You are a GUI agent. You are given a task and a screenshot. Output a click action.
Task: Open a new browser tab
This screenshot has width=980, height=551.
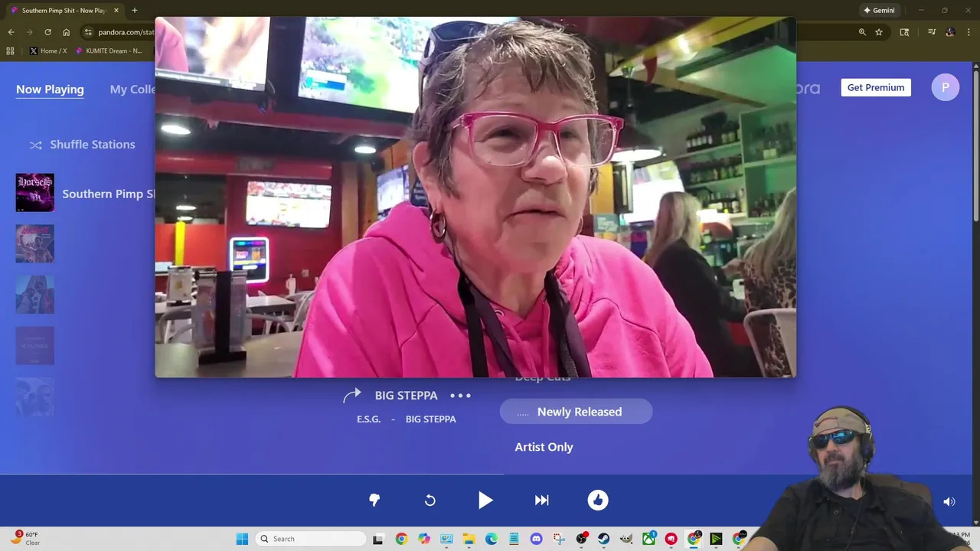pos(134,11)
